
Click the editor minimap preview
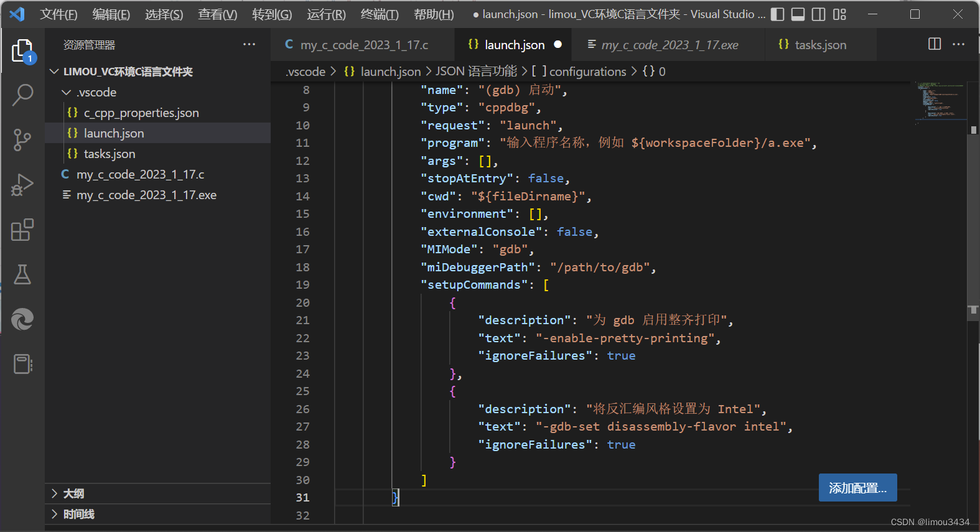pyautogui.click(x=940, y=103)
